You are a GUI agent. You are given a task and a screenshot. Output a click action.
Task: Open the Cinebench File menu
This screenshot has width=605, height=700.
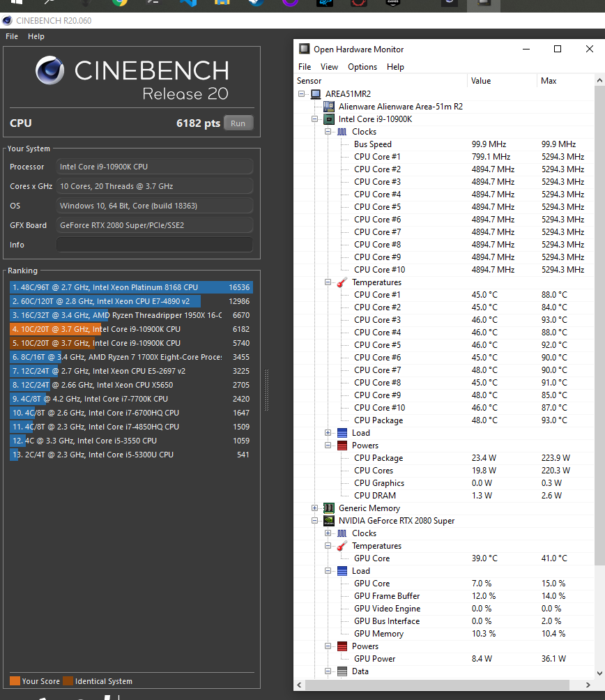click(x=12, y=36)
